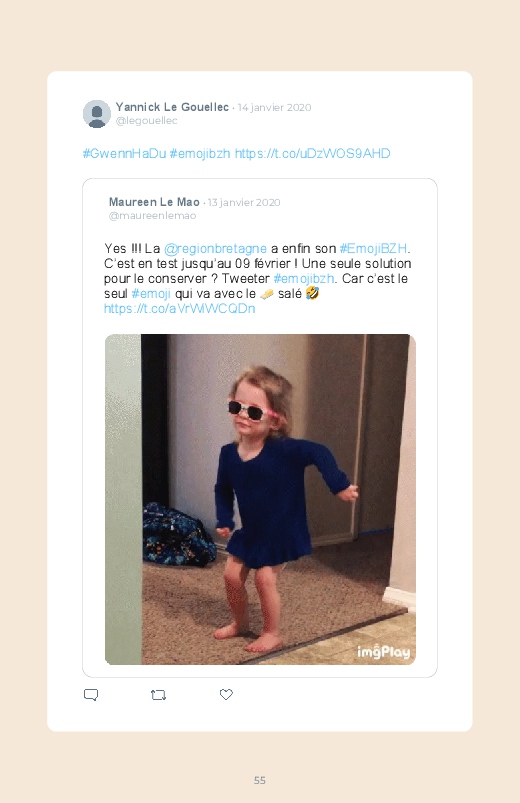
Task: Click the butter emoji in the tweet
Action: click(x=267, y=294)
